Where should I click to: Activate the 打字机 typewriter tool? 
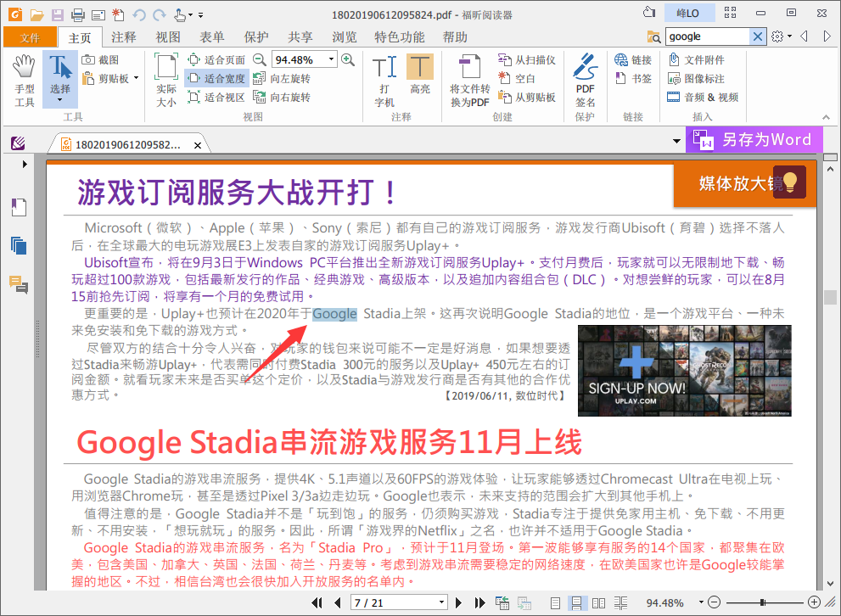coord(384,81)
